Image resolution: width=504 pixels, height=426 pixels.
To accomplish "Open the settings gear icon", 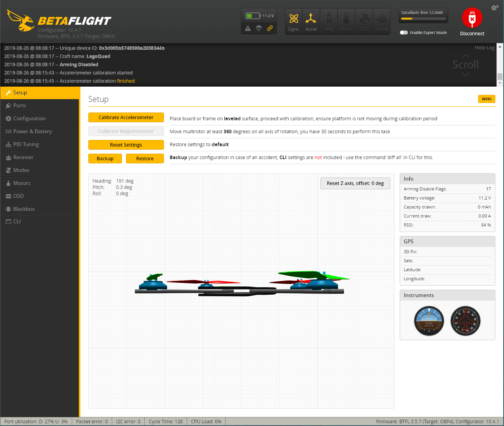I will (495, 8).
